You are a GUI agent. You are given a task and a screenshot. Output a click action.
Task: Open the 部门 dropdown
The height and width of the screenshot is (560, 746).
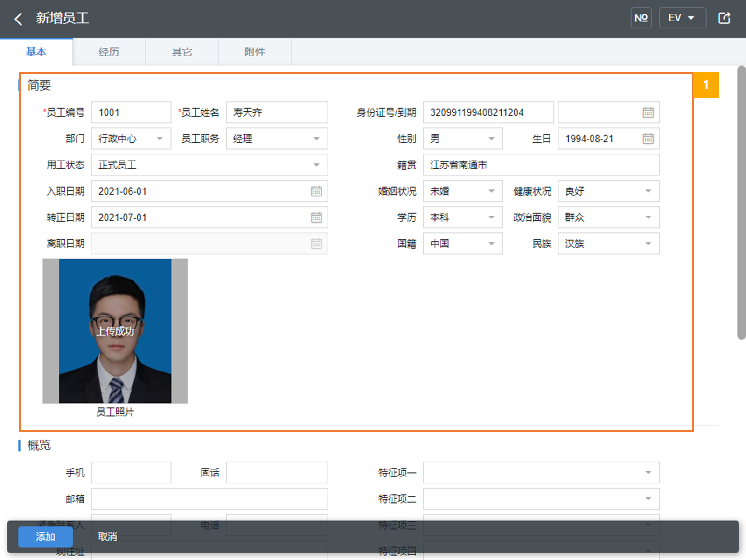point(131,139)
